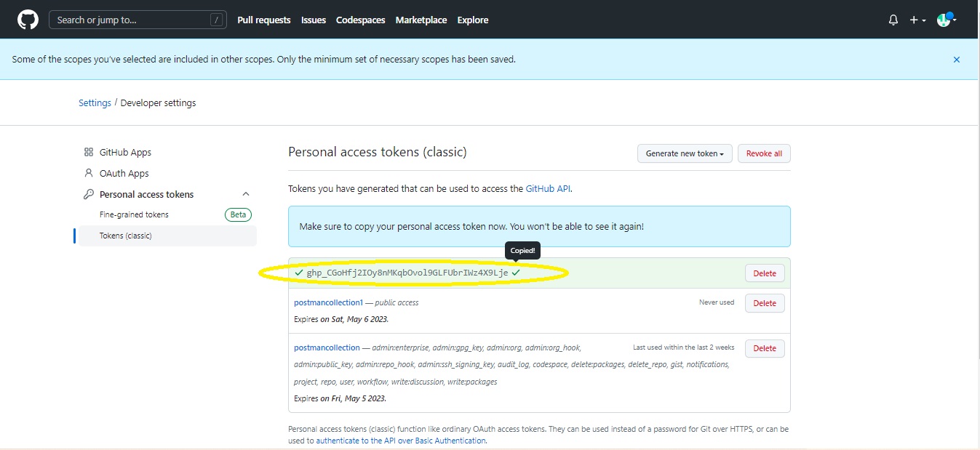Delete the postmancollection1 token
The image size is (980, 450).
tap(764, 303)
